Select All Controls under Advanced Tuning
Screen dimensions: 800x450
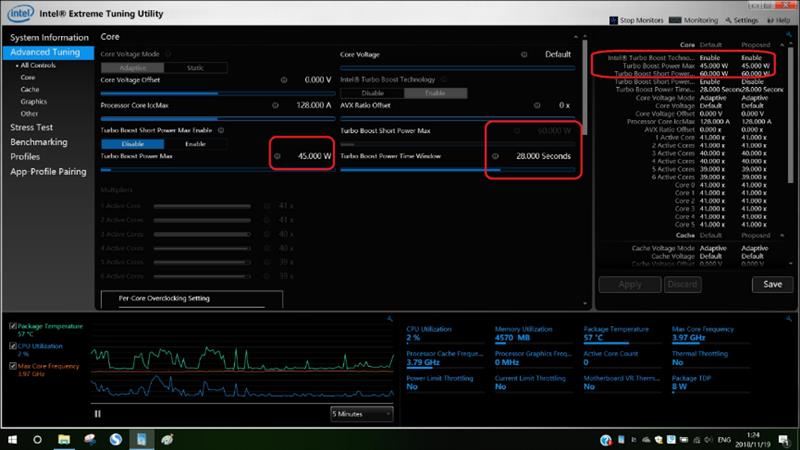(x=38, y=65)
